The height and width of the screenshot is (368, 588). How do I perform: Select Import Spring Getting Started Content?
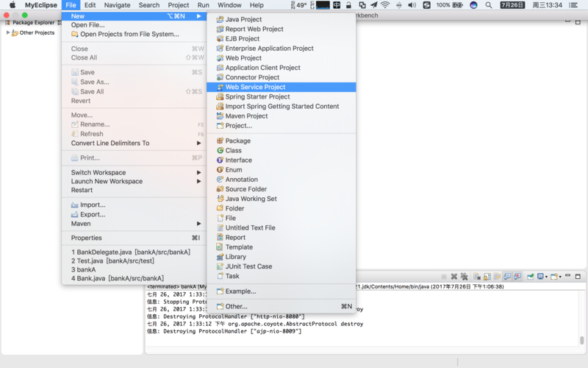click(281, 106)
